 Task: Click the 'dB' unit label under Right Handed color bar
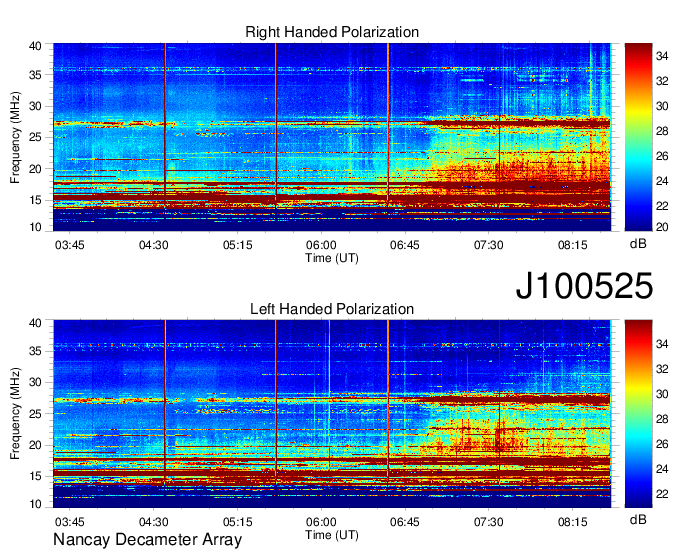coord(638,243)
